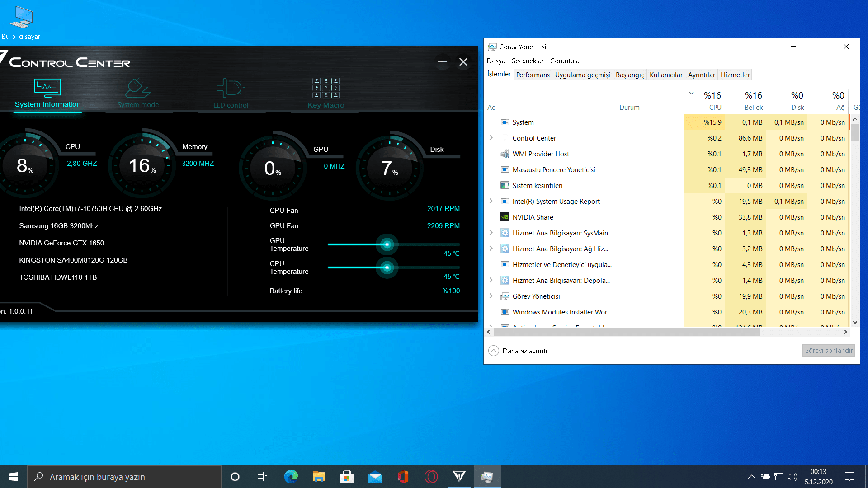Open File Explorer from the taskbar

click(x=319, y=477)
